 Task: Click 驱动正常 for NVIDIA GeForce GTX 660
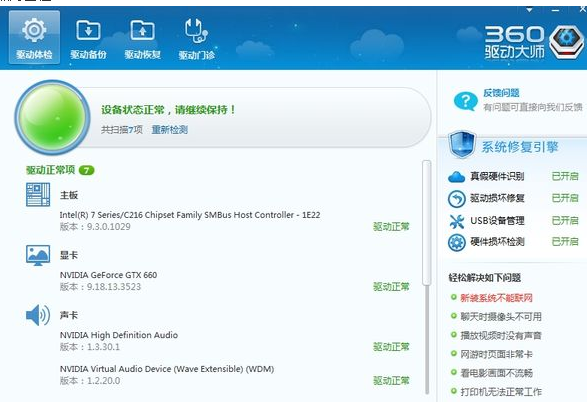click(391, 287)
